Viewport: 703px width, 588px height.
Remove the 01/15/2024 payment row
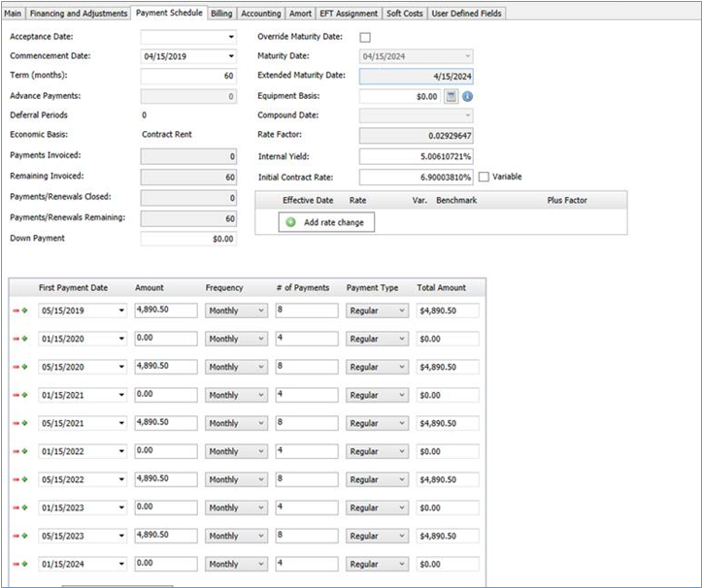tap(17, 564)
